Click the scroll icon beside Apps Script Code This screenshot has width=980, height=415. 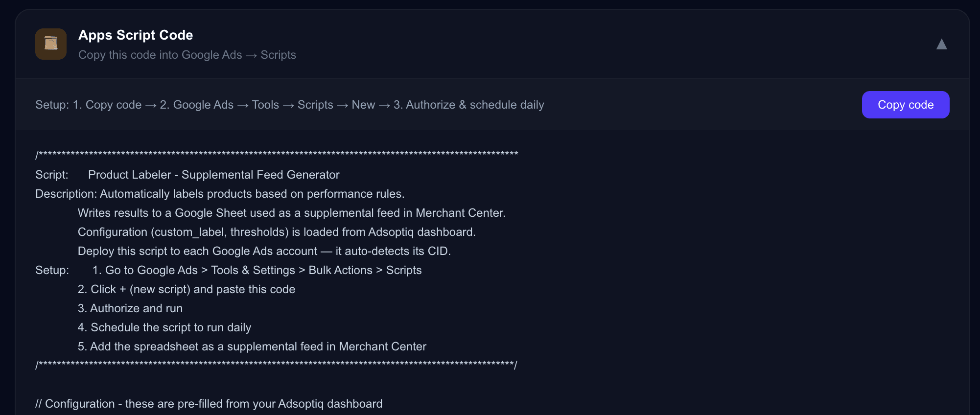(x=51, y=44)
